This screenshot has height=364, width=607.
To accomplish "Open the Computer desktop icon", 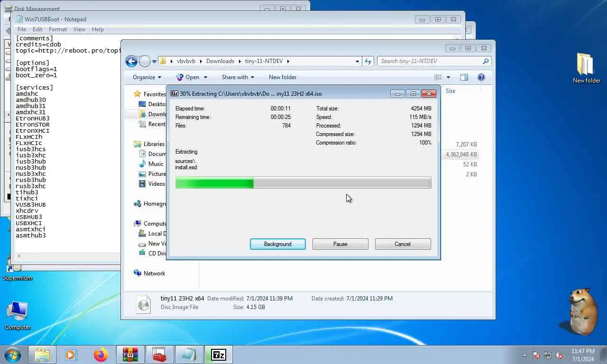I will [x=18, y=315].
